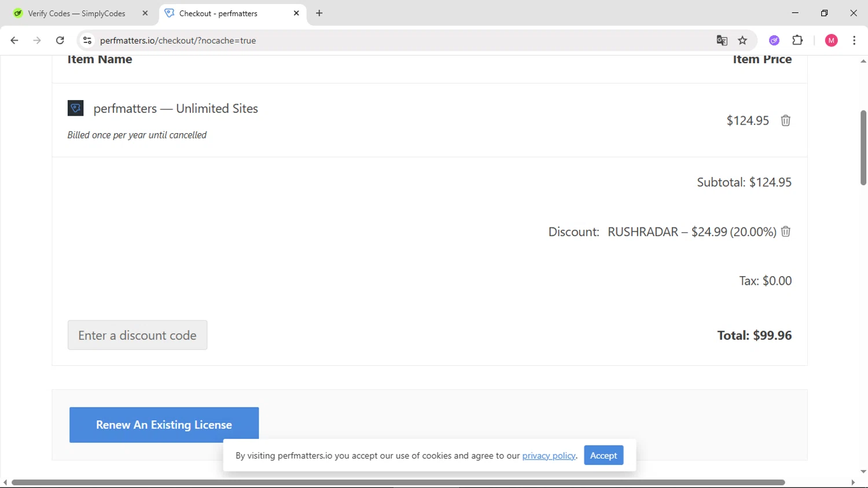
Task: Open the purple browser extension icon
Action: tap(774, 41)
